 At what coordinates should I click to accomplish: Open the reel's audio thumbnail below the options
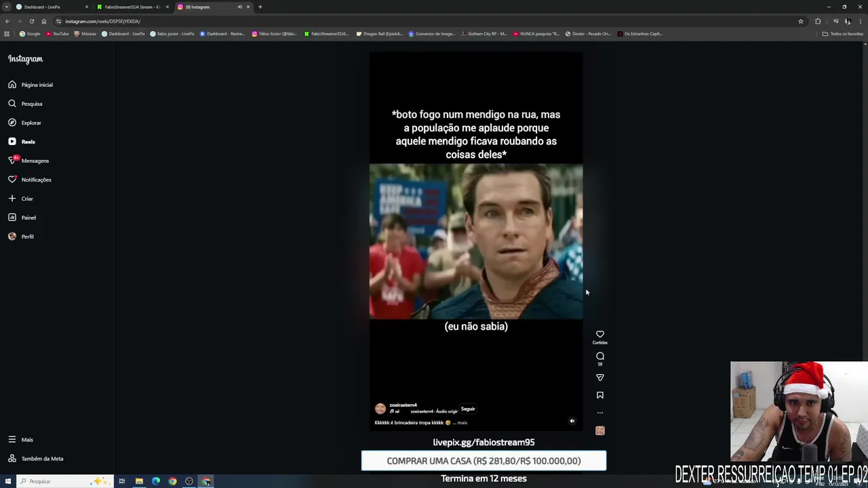point(600,430)
